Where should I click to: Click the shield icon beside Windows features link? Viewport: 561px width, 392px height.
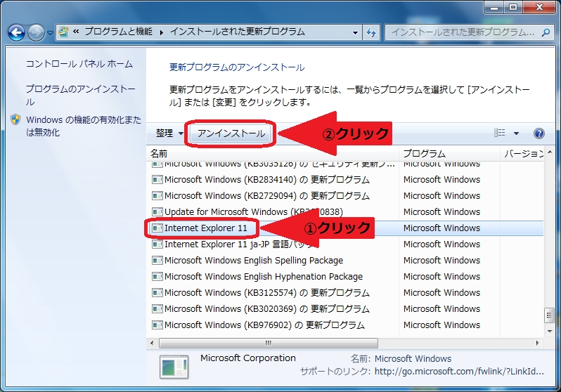click(x=15, y=119)
